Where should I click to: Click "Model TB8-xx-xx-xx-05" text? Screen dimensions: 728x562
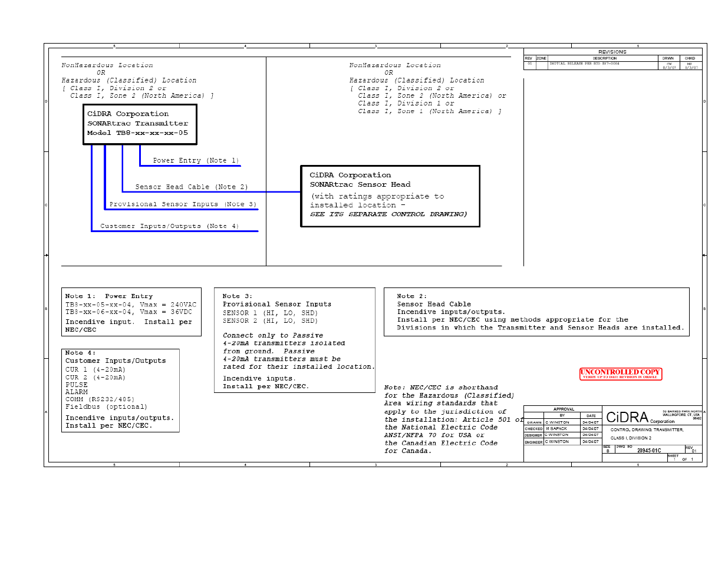pyautogui.click(x=137, y=133)
